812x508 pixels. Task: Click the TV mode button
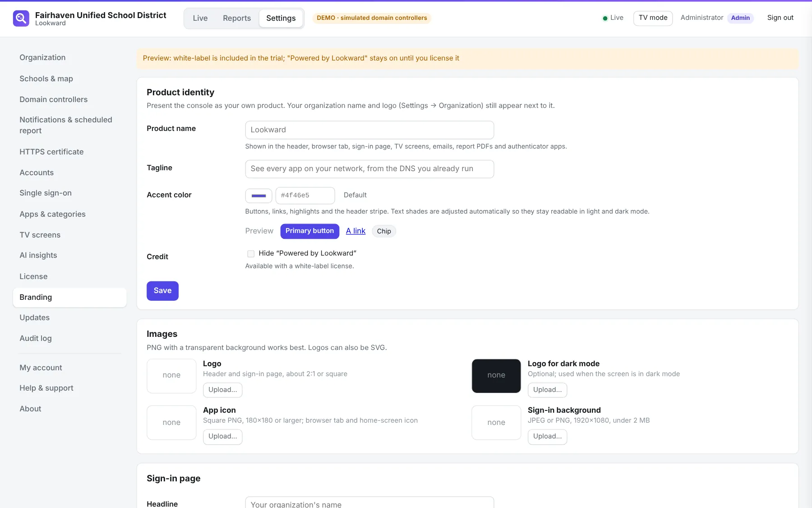pyautogui.click(x=653, y=18)
